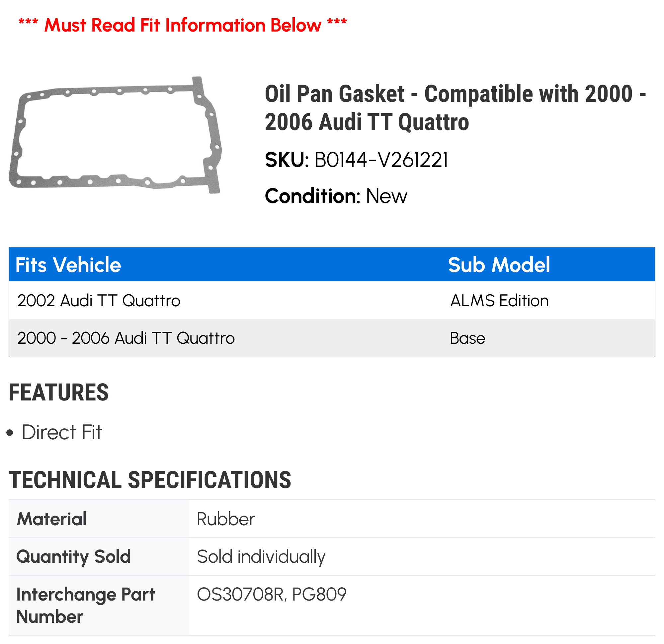Click the Material specification label
This screenshot has height=644, width=664.
pos(51,519)
